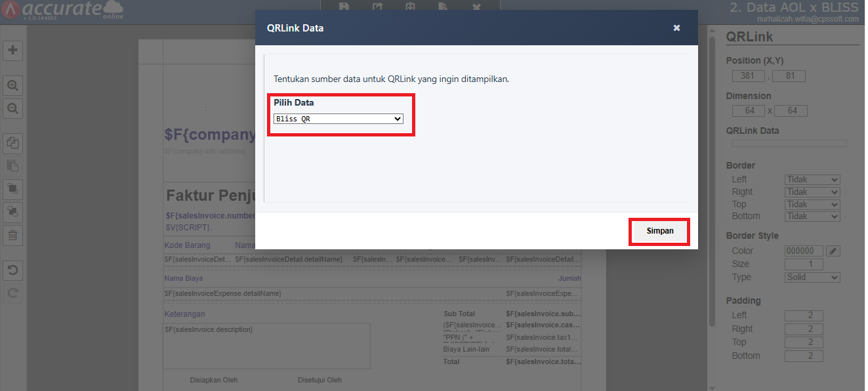This screenshot has width=868, height=391.
Task: Click the Padding Right field
Action: pos(804,329)
